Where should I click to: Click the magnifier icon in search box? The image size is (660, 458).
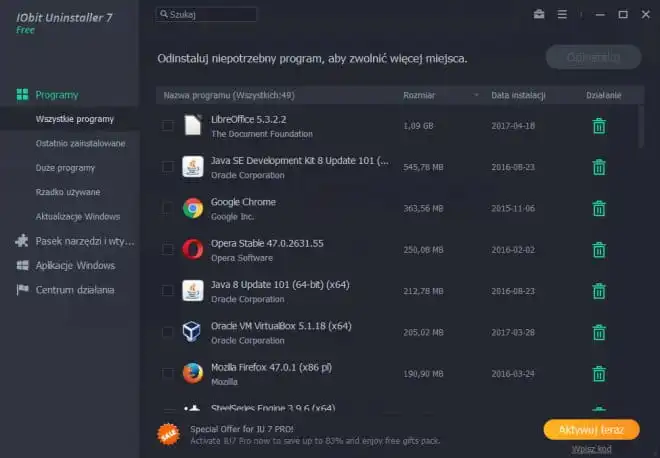[164, 14]
